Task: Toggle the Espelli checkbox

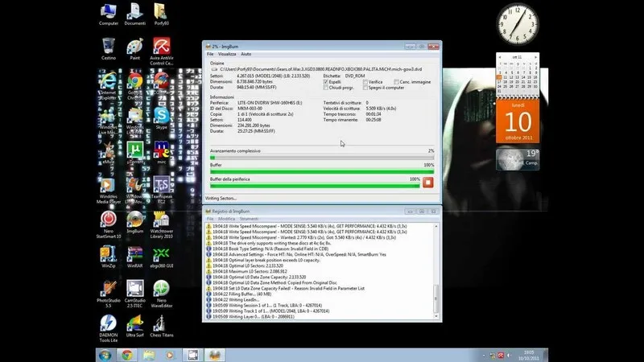Action: coord(325,82)
